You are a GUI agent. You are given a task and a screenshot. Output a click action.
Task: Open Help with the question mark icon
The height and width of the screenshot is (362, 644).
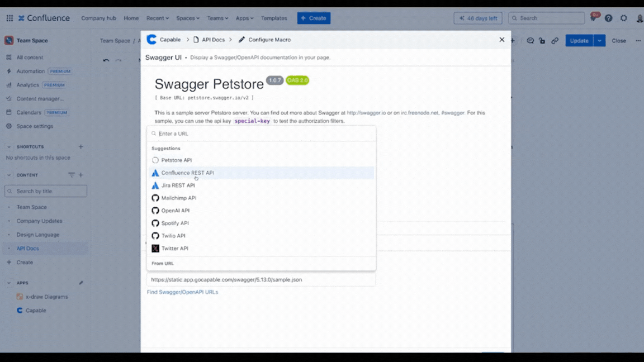click(608, 18)
